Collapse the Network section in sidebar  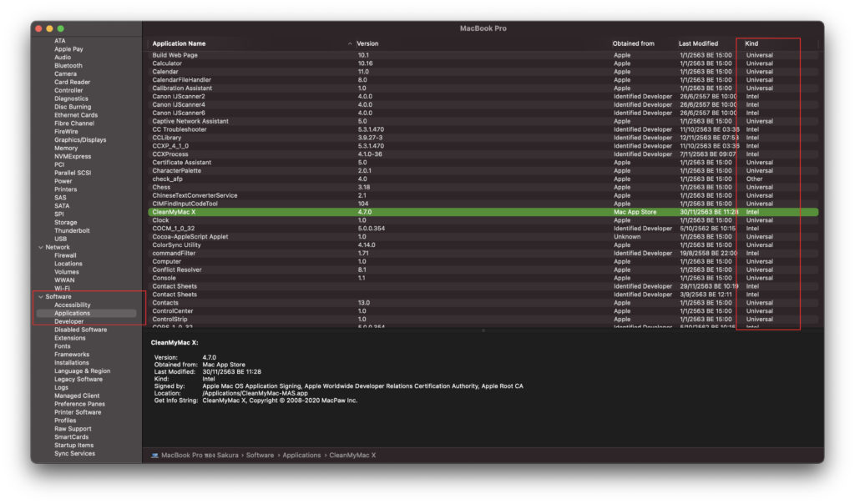coord(40,248)
